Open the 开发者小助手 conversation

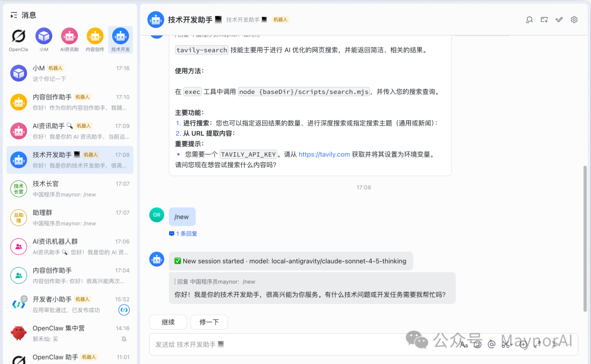click(x=70, y=304)
